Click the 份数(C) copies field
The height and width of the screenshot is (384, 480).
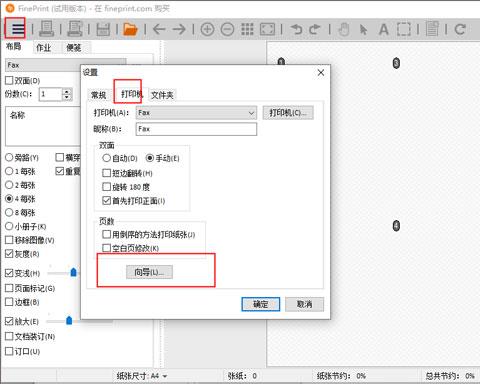point(50,94)
